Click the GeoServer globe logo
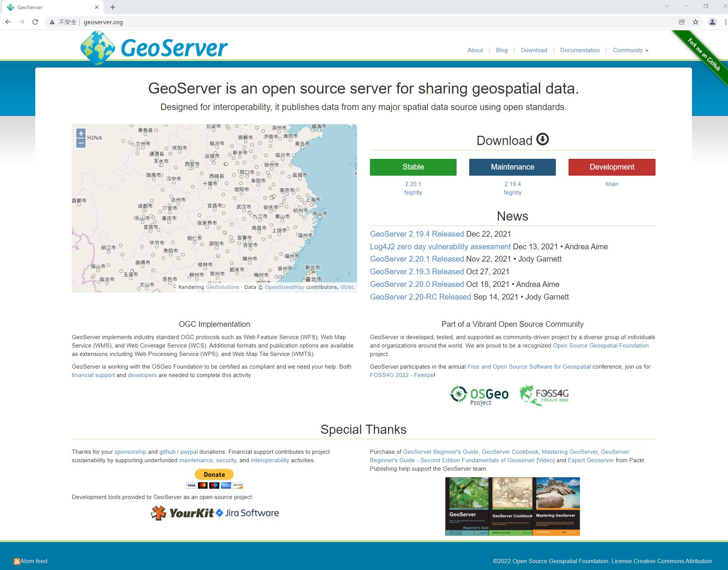 click(98, 48)
